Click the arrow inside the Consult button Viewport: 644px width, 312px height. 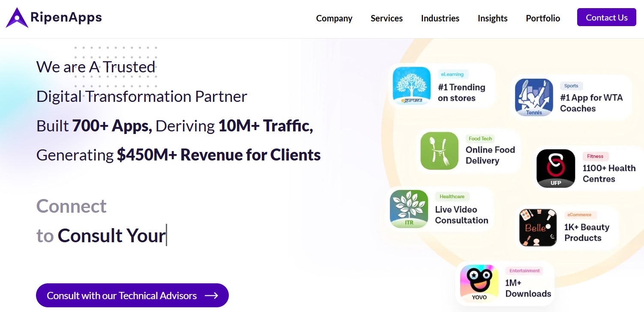click(x=211, y=295)
